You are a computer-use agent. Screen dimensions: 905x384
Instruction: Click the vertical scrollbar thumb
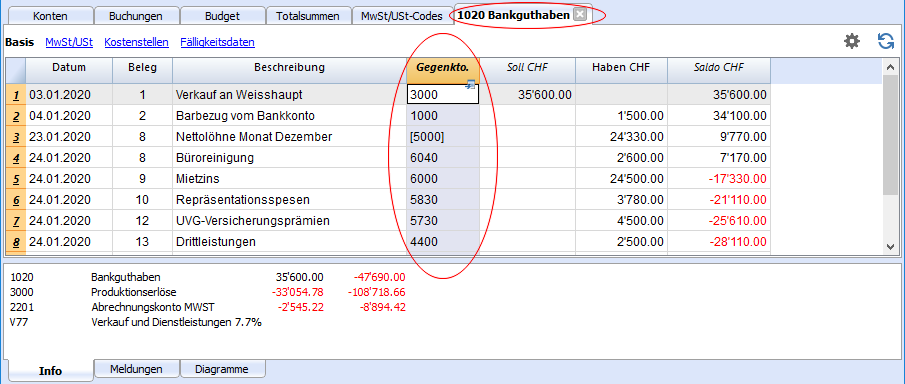(x=891, y=135)
